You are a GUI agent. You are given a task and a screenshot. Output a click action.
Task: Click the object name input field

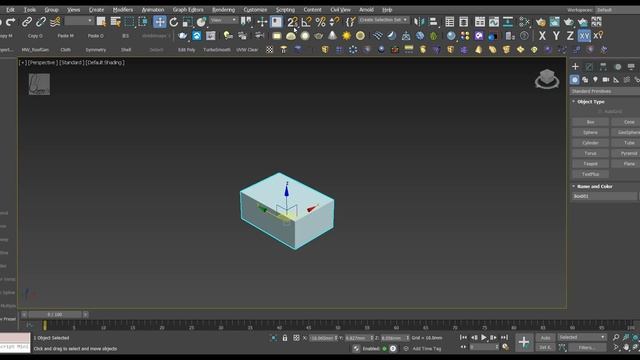tap(604, 196)
